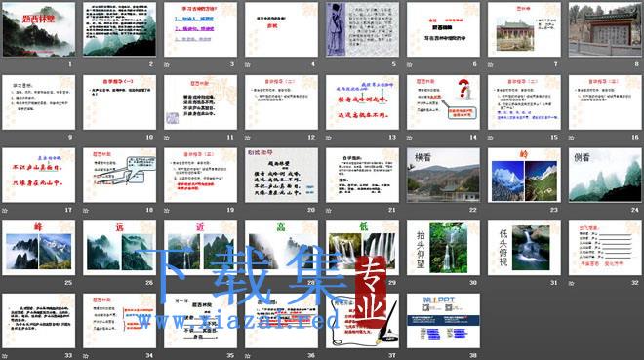Select slide 34 thumbnail with red brackets
644x360 pixels.
(x=119, y=321)
